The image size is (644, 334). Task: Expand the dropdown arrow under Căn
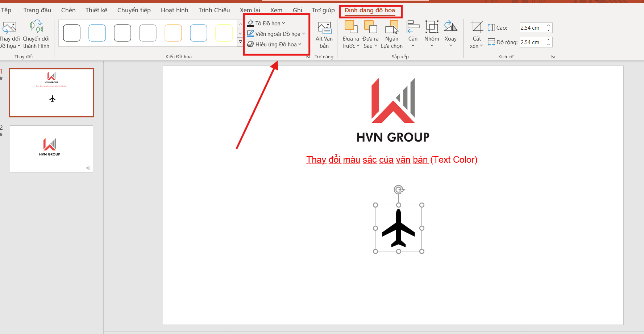tap(413, 46)
